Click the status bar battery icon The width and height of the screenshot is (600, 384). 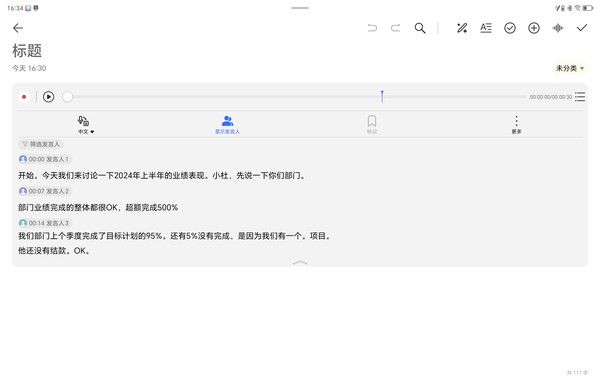pos(588,8)
